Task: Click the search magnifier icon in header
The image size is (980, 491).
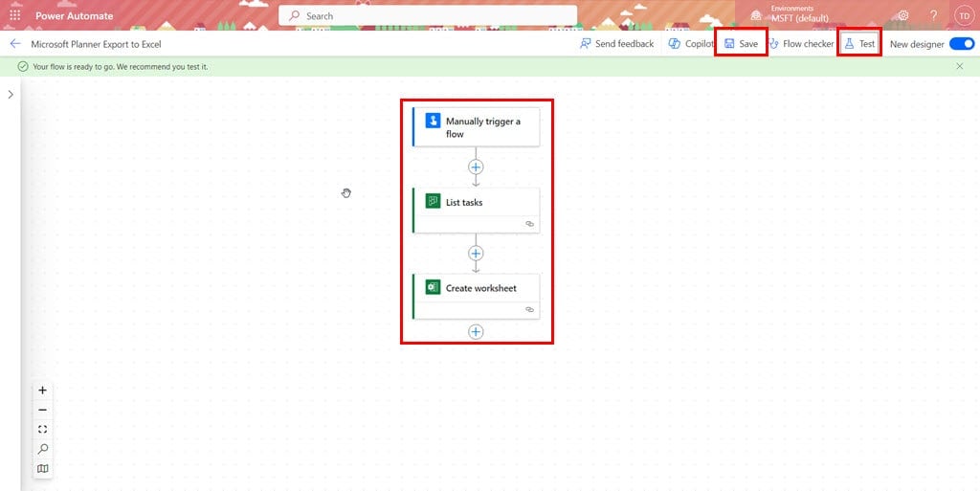Action: 295,15
